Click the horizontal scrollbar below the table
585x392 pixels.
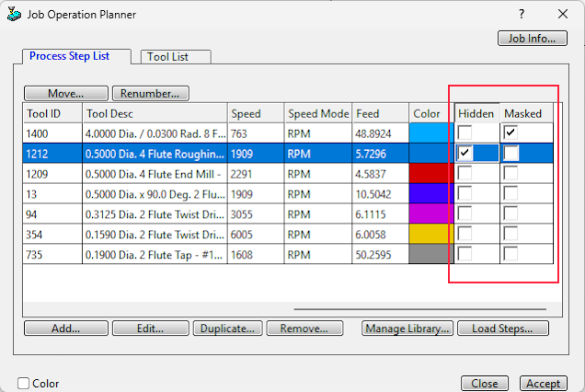tap(420, 309)
